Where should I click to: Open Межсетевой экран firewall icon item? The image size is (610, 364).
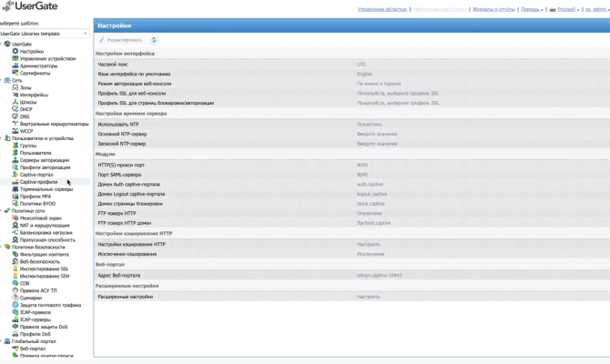[15, 217]
